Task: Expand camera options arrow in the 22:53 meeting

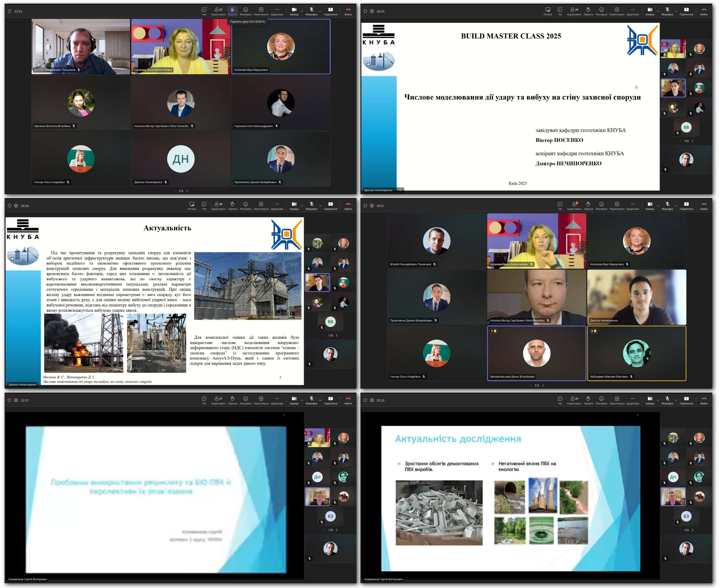Action: 302,11
